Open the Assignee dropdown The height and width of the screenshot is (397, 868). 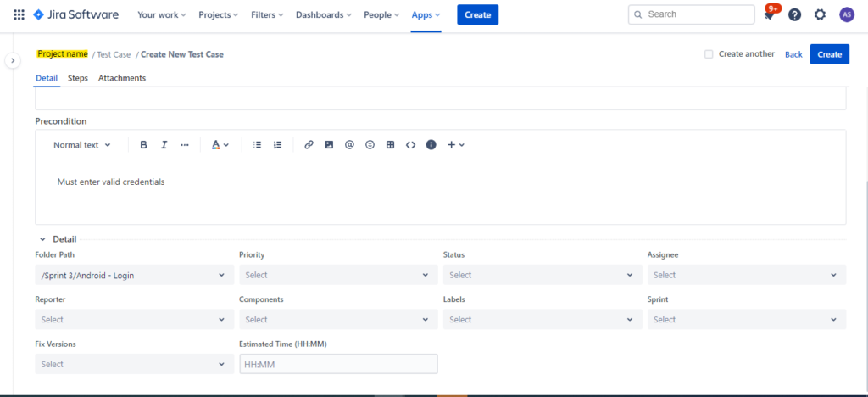tap(747, 275)
